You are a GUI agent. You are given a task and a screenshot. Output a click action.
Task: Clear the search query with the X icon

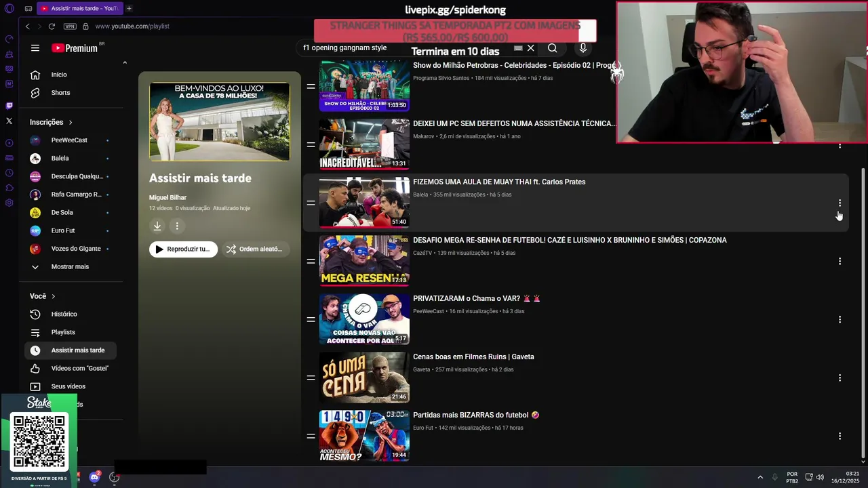click(531, 48)
